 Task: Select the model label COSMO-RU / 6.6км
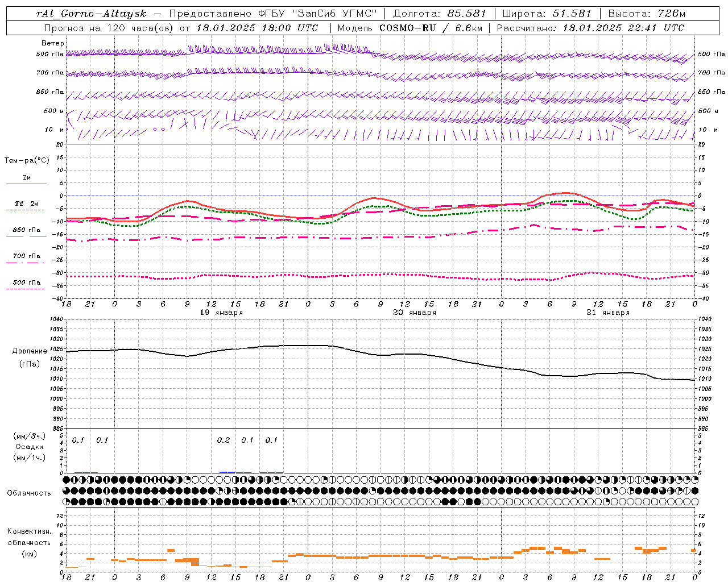431,28
